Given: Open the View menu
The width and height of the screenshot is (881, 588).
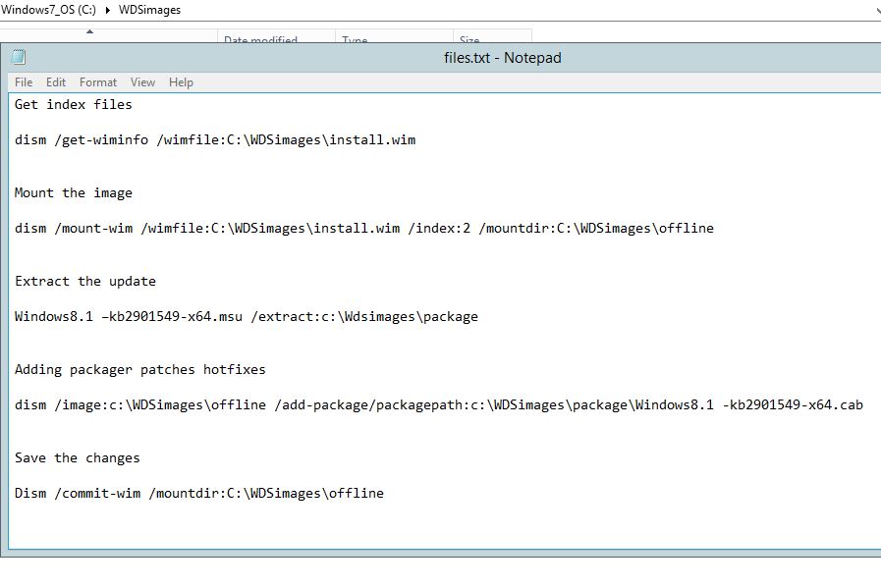Looking at the screenshot, I should pos(142,82).
